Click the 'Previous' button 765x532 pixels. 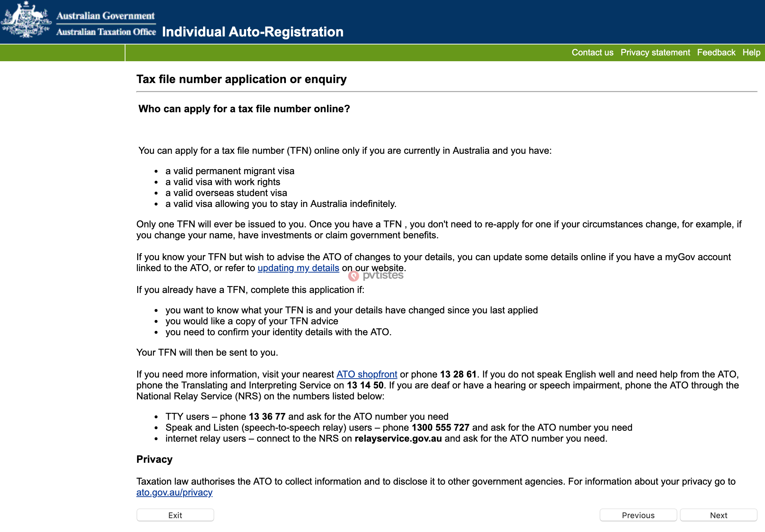[638, 514]
